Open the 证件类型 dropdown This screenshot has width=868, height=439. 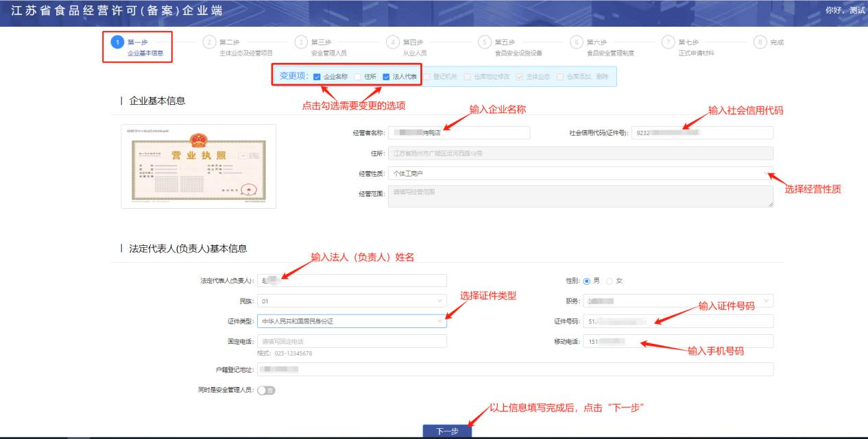click(351, 321)
